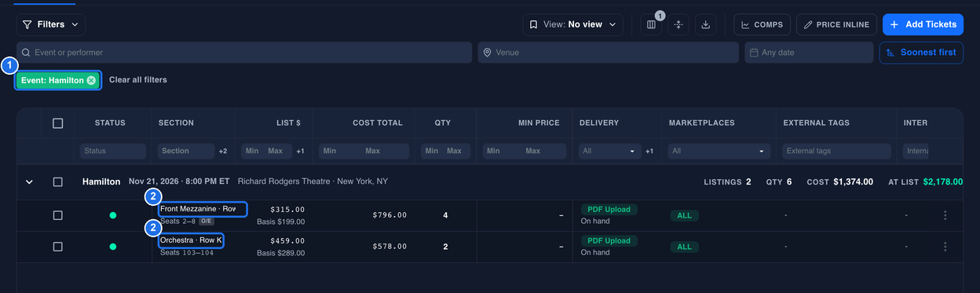Screen dimensions: 980x293
Task: Set Qty Min filter
Action: (x=432, y=151)
